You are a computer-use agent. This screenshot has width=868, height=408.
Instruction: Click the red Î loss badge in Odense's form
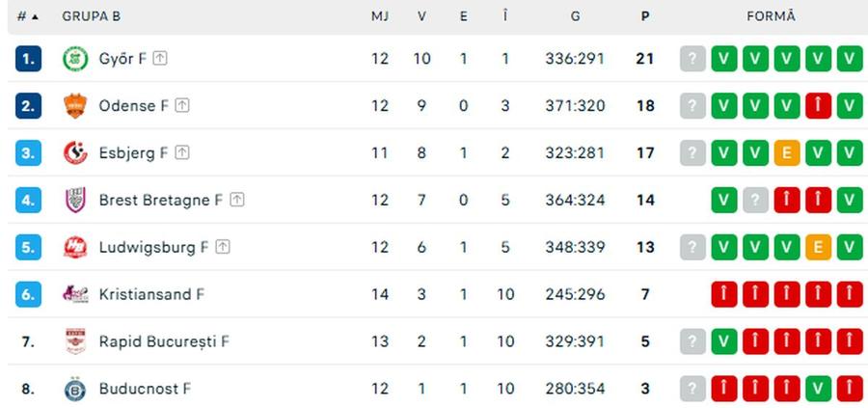(x=819, y=106)
